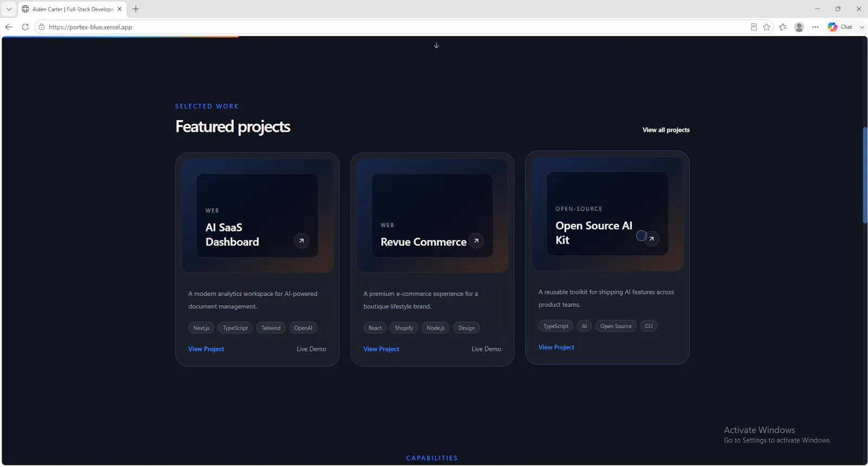Click the page vertical scrollbar thumb
Image resolution: width=868 pixels, height=467 pixels.
click(865, 175)
